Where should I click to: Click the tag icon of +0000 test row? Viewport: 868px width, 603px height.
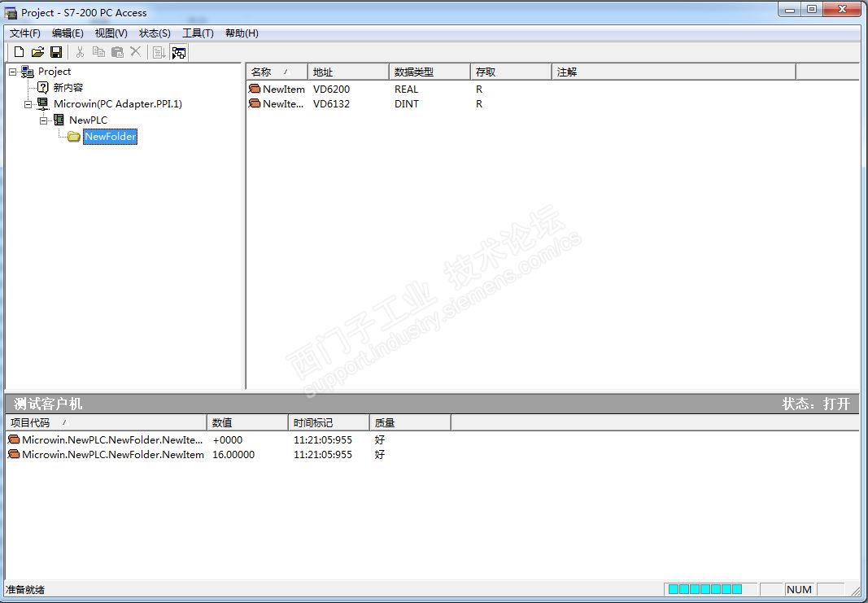pyautogui.click(x=14, y=439)
